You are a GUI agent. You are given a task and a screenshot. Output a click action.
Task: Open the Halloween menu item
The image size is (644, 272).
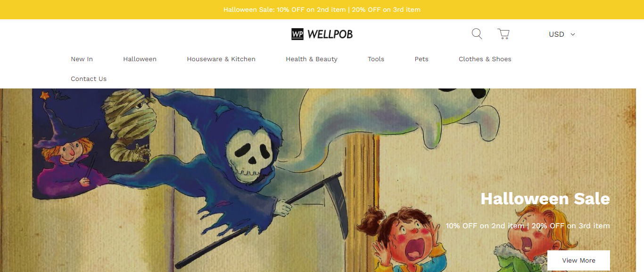[x=140, y=59]
